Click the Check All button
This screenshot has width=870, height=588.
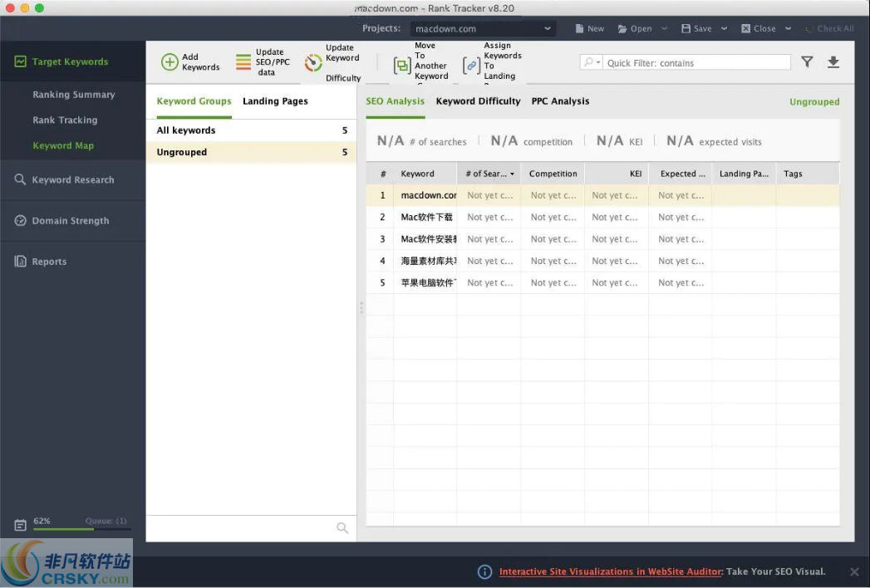coord(829,28)
